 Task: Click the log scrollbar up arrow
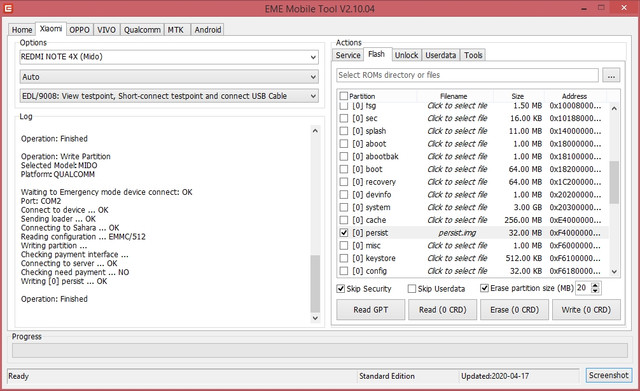(x=315, y=131)
